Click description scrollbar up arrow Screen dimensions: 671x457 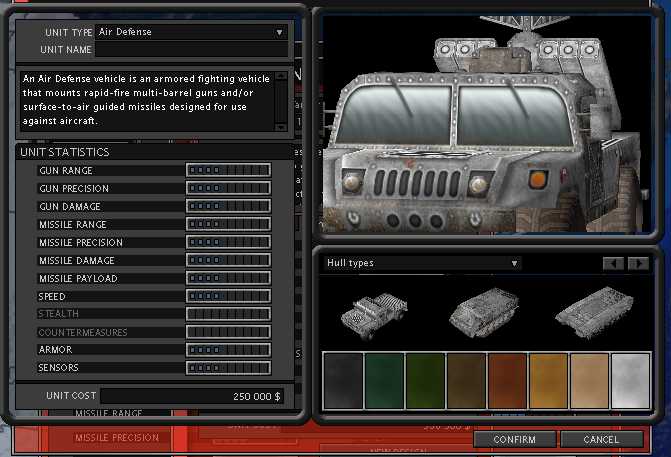point(281,76)
